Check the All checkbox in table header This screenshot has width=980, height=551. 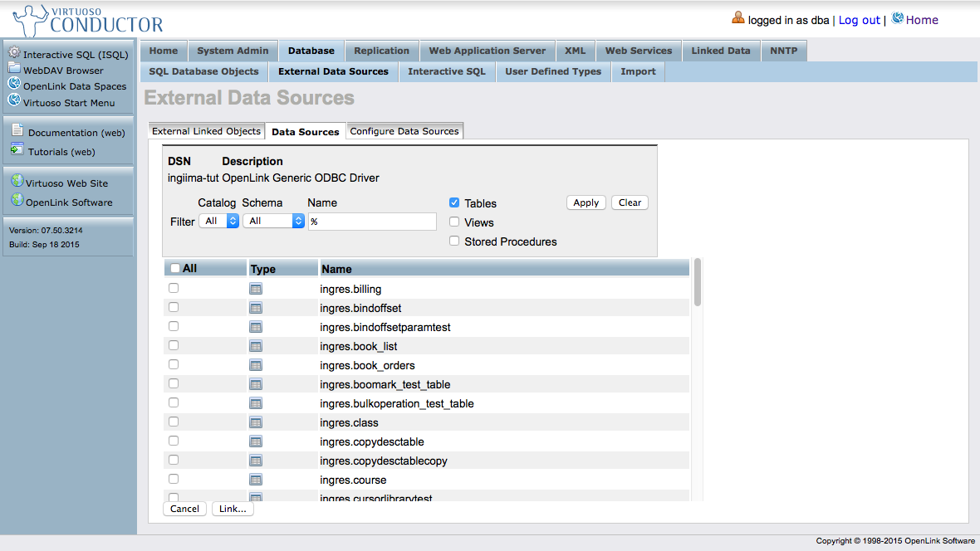[x=175, y=268]
